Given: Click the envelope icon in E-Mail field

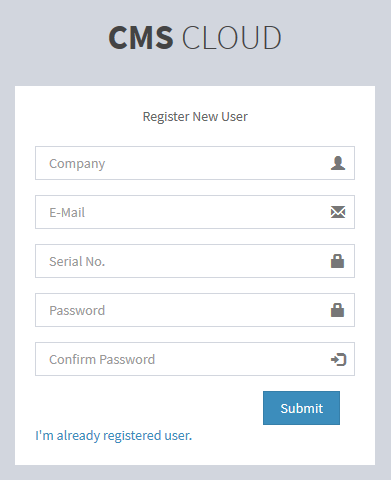Looking at the screenshot, I should click(x=338, y=212).
